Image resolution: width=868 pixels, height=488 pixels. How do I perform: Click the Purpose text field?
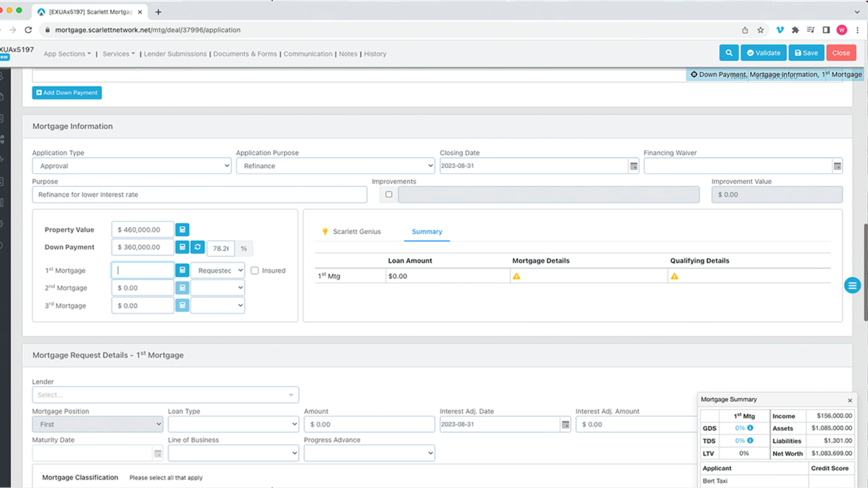click(x=199, y=194)
